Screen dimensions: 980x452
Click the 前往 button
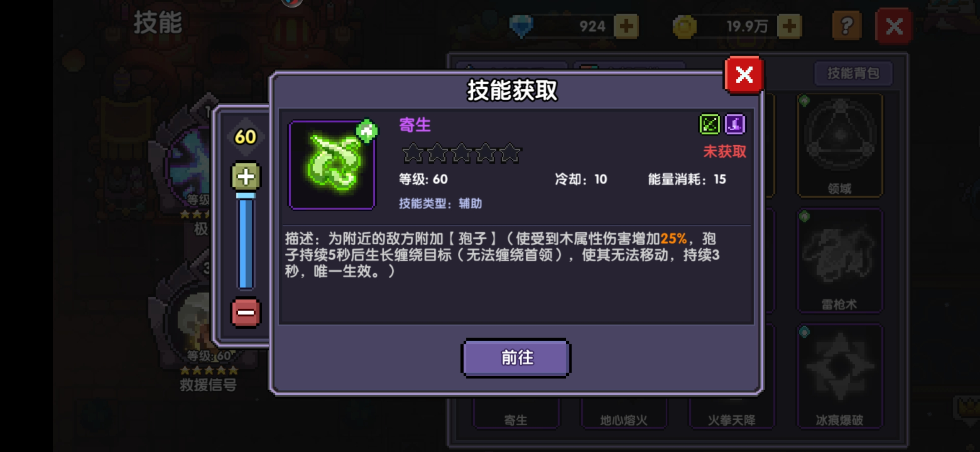(516, 358)
